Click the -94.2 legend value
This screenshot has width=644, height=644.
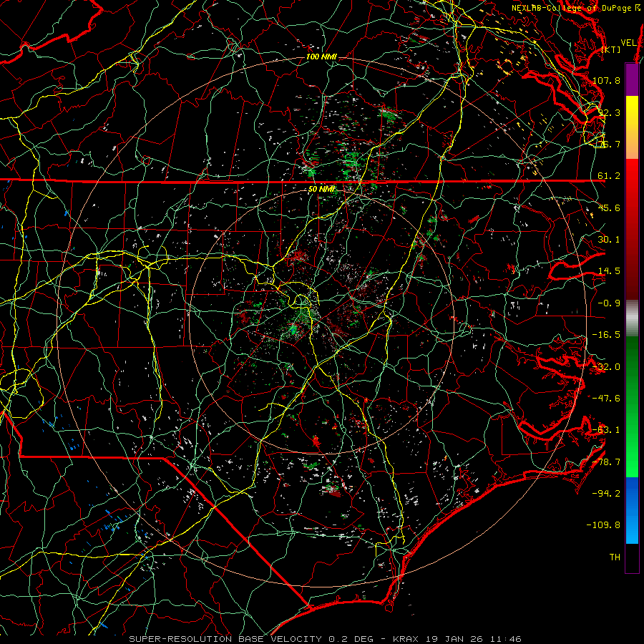click(606, 494)
